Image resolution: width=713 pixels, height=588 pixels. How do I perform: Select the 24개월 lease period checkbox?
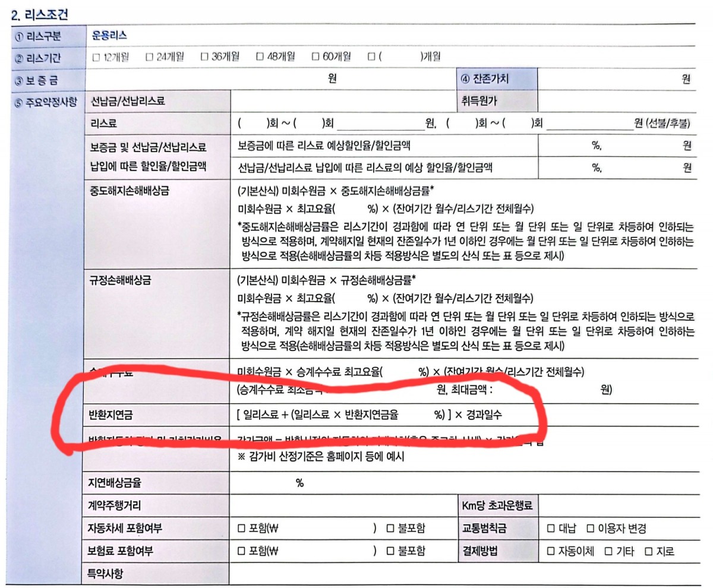pos(150,57)
